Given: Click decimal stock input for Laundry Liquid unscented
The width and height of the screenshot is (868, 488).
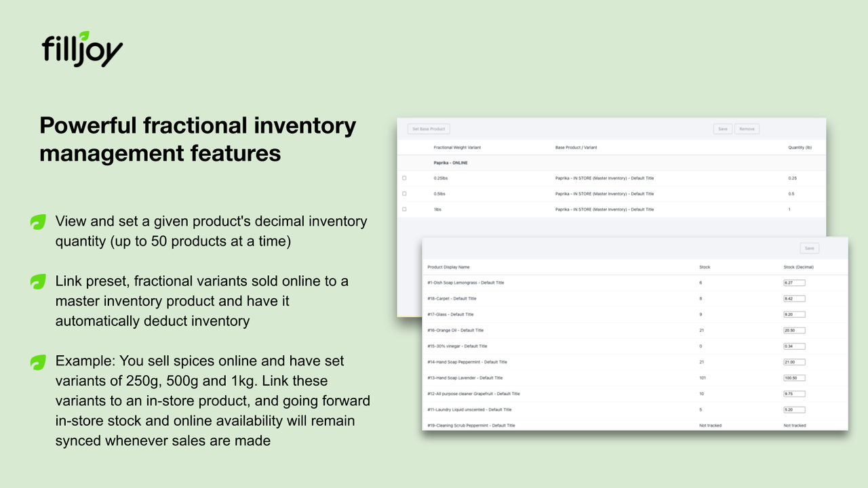Looking at the screenshot, I should pos(794,409).
